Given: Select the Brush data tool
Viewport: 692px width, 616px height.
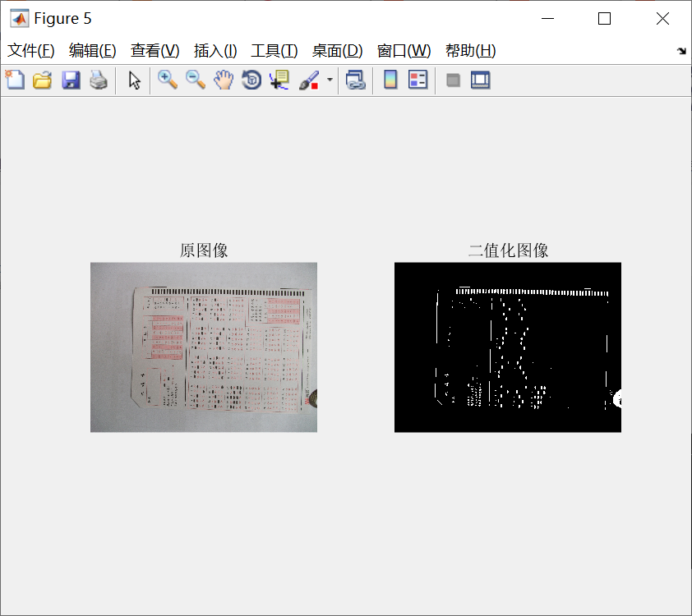Looking at the screenshot, I should pos(309,80).
